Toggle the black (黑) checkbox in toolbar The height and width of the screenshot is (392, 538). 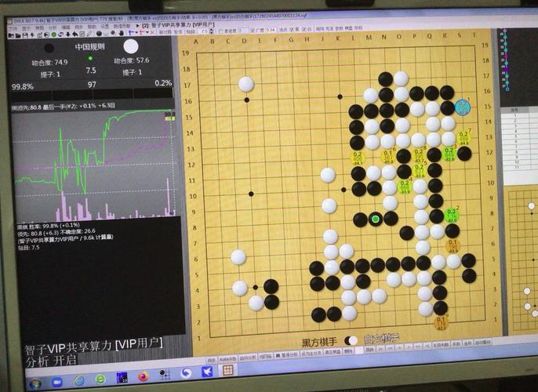pyautogui.click(x=292, y=30)
